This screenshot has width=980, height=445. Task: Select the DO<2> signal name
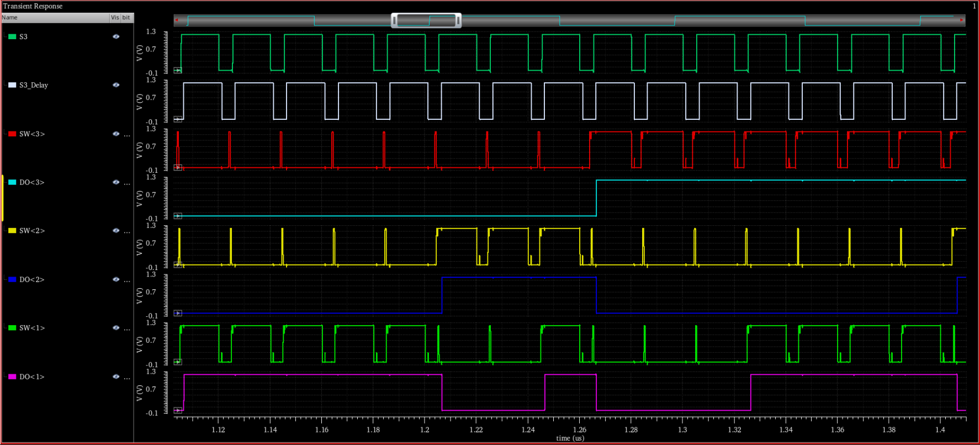click(x=32, y=279)
